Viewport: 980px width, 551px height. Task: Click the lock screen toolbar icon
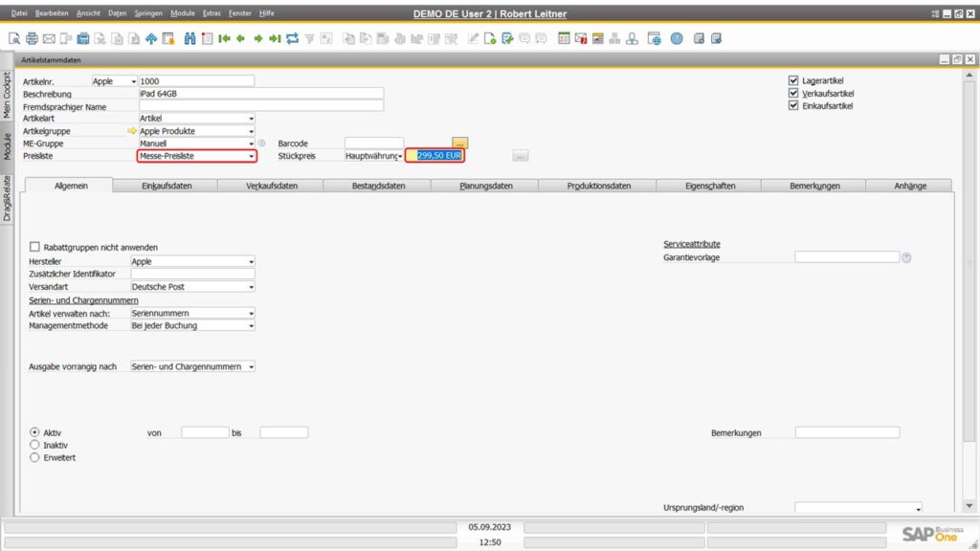(168, 38)
